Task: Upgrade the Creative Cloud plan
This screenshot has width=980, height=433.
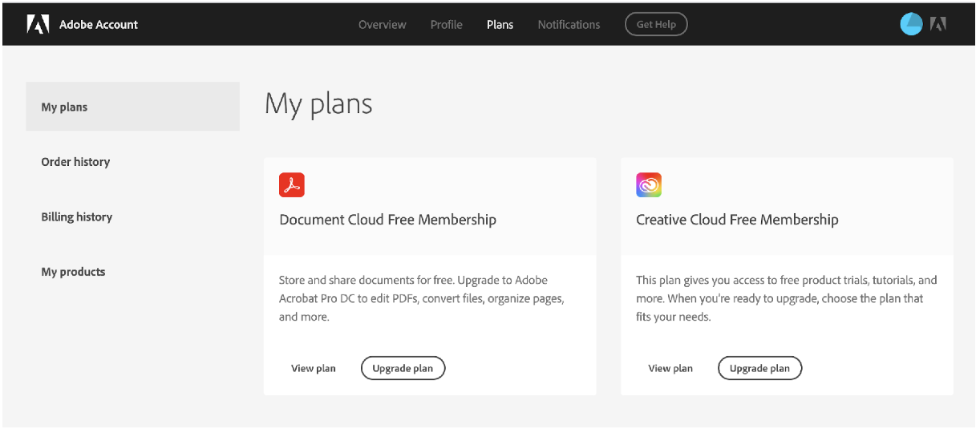Action: [x=759, y=369]
